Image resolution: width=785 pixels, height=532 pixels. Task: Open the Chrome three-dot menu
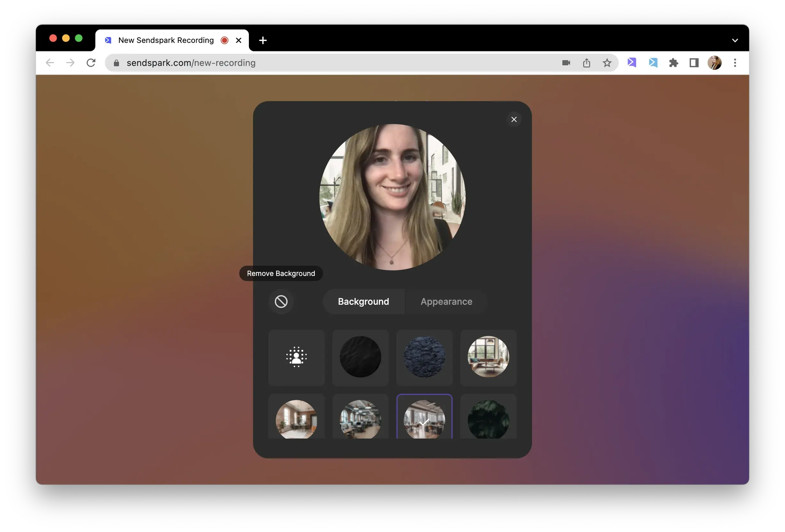(735, 63)
